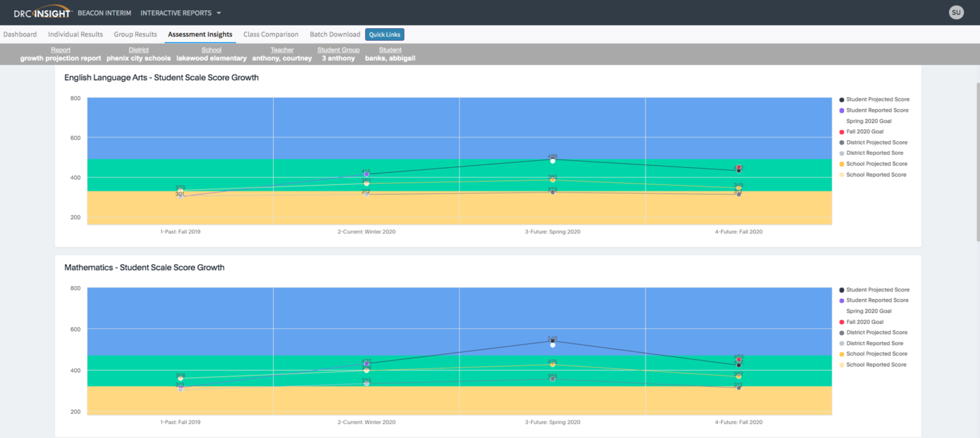
Task: Open the INTERACTIVE REPORTS dropdown
Action: 181,12
